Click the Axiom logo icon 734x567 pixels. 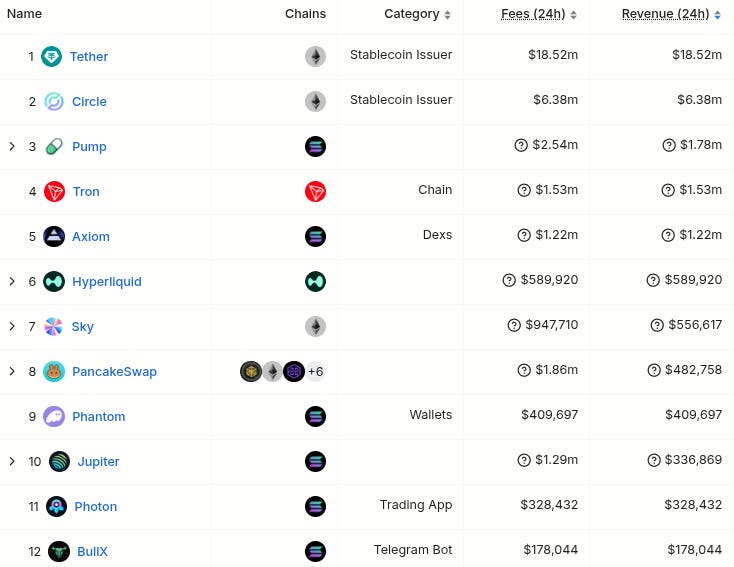[54, 236]
